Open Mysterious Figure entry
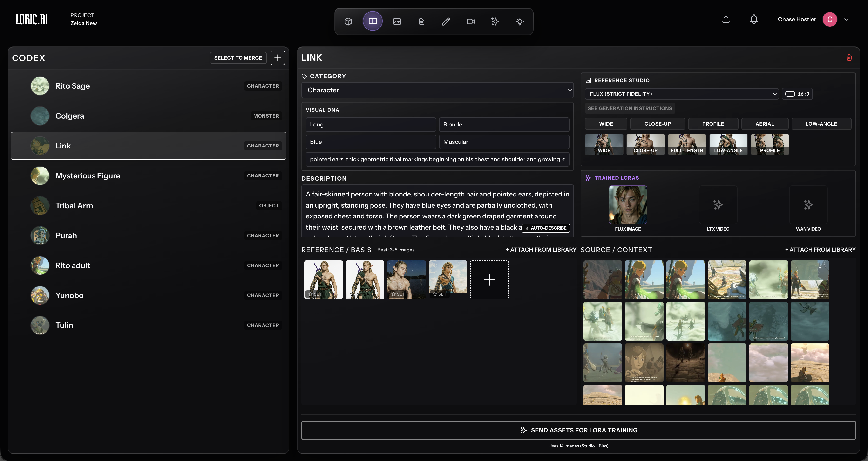 [148, 176]
